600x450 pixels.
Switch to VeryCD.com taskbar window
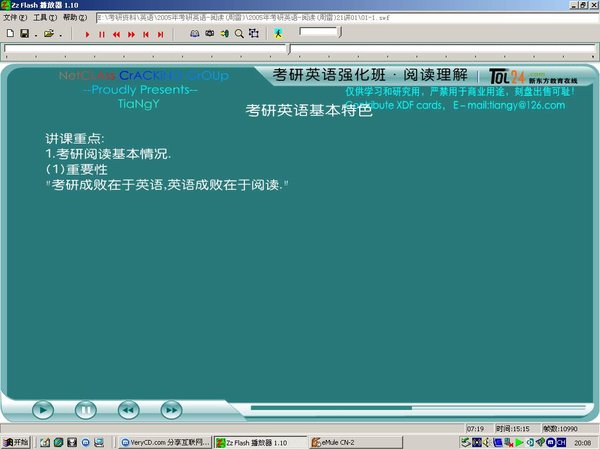pyautogui.click(x=165, y=442)
